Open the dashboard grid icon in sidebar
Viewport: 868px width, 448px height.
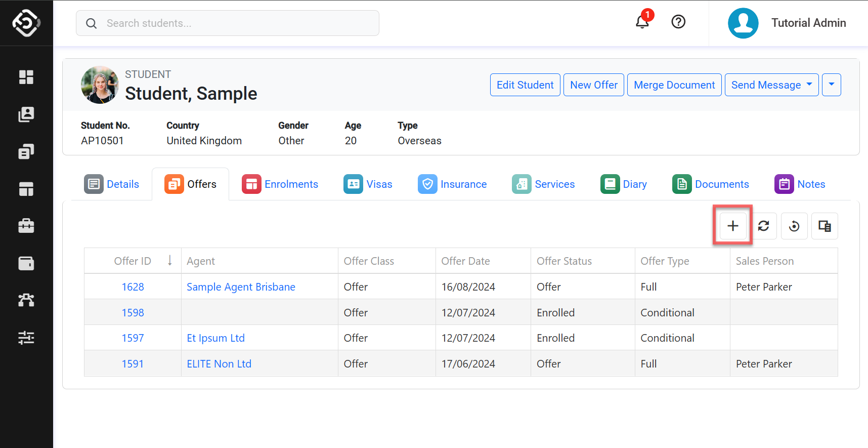click(x=26, y=77)
